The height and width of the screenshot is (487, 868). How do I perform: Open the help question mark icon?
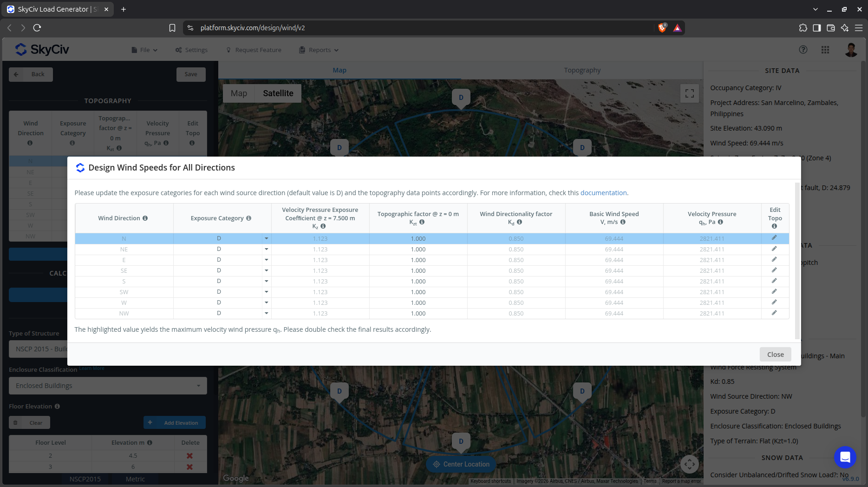[x=803, y=50]
